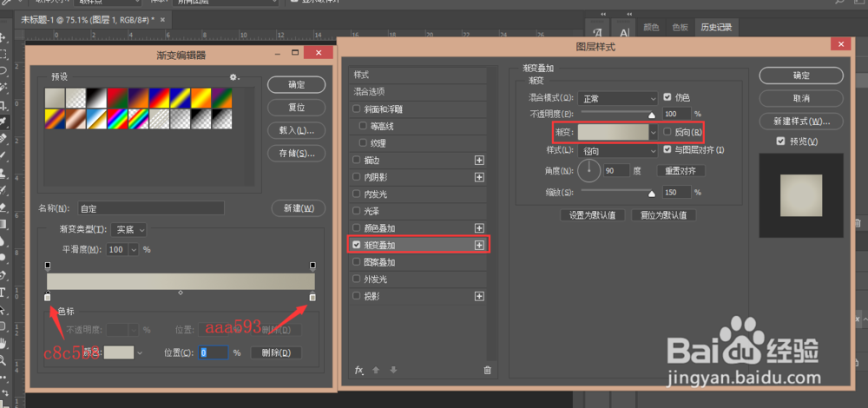This screenshot has width=868, height=408.
Task: Enable the 纹理 checkbox
Action: (x=363, y=143)
